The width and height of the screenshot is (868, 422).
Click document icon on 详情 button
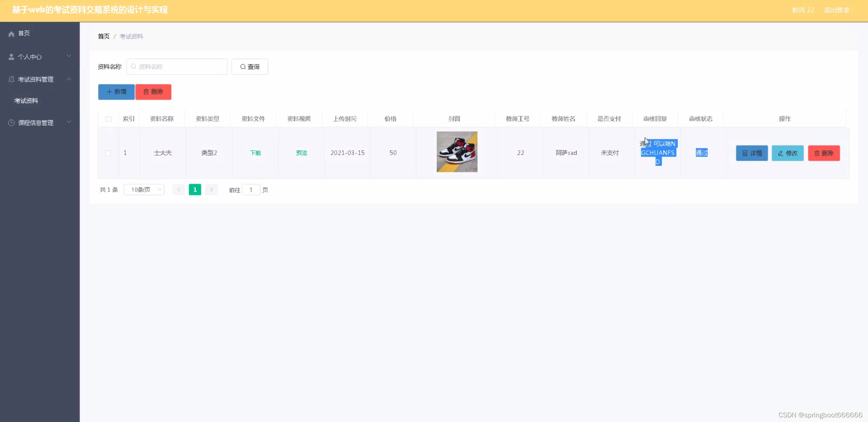(x=745, y=153)
